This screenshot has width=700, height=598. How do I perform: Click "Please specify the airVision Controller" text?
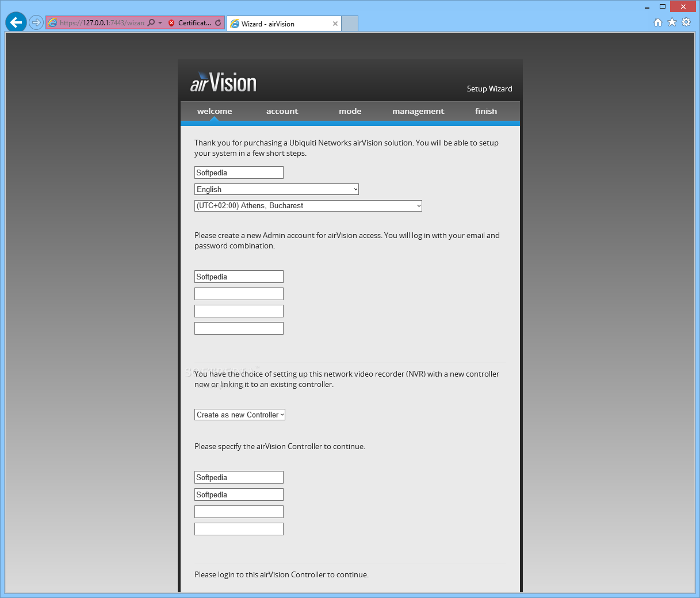[x=280, y=446]
